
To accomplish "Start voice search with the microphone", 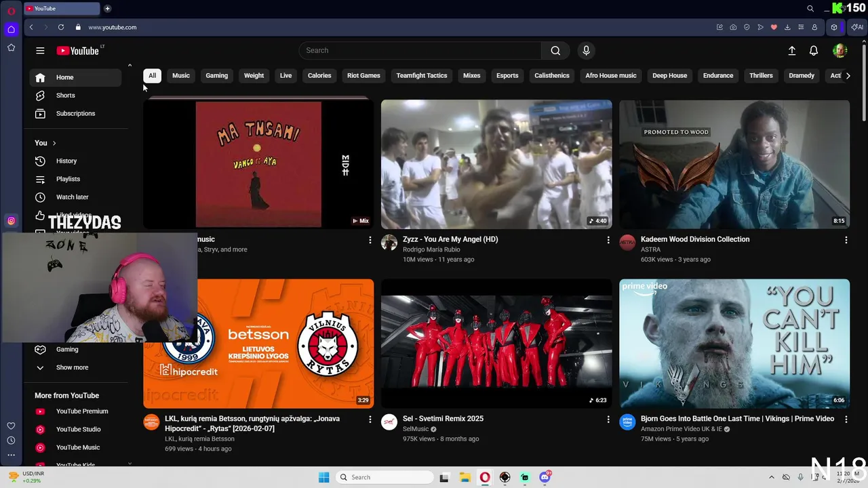I will (587, 50).
